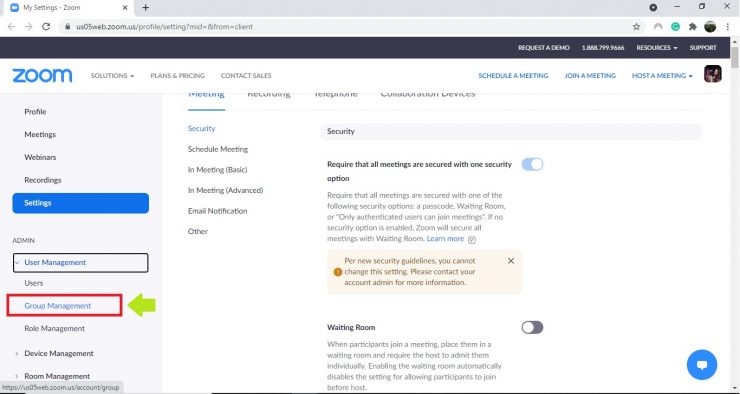Screen dimensions: 740x394
Task: Click Request a Demo
Action: [x=544, y=48]
